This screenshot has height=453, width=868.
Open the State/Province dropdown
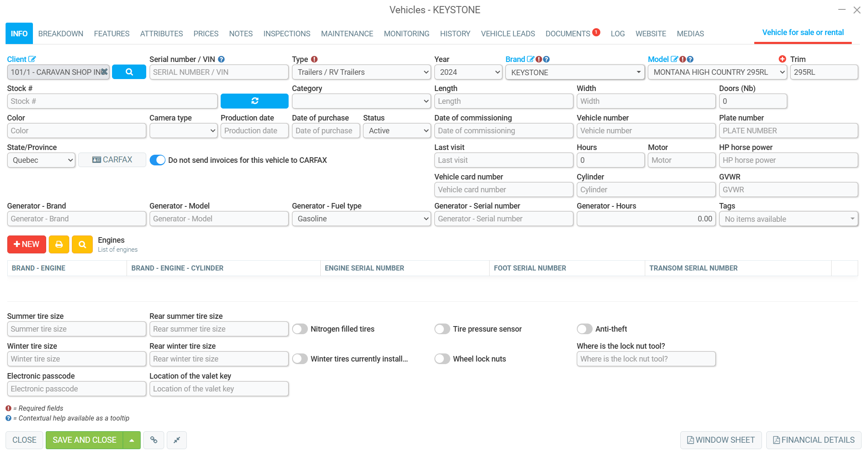pyautogui.click(x=41, y=160)
